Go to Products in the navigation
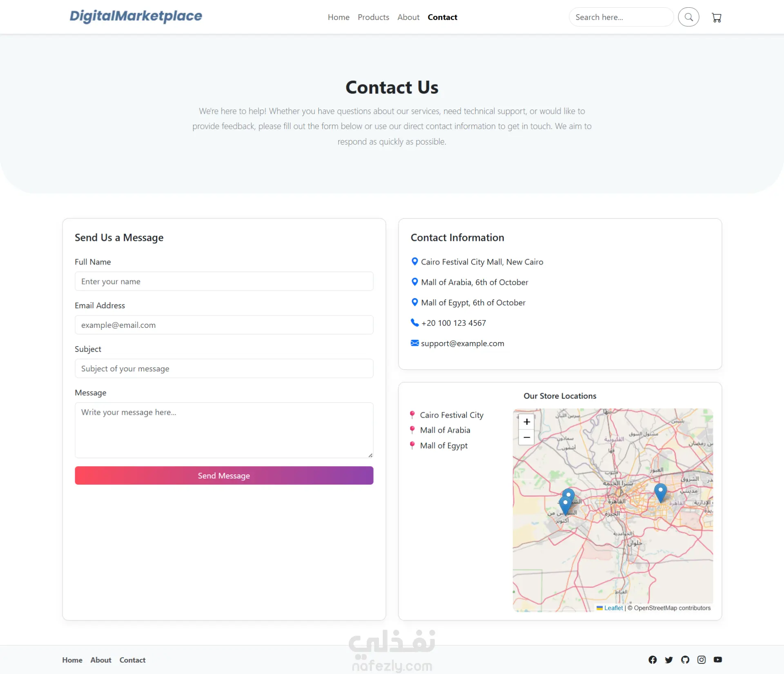 [373, 17]
